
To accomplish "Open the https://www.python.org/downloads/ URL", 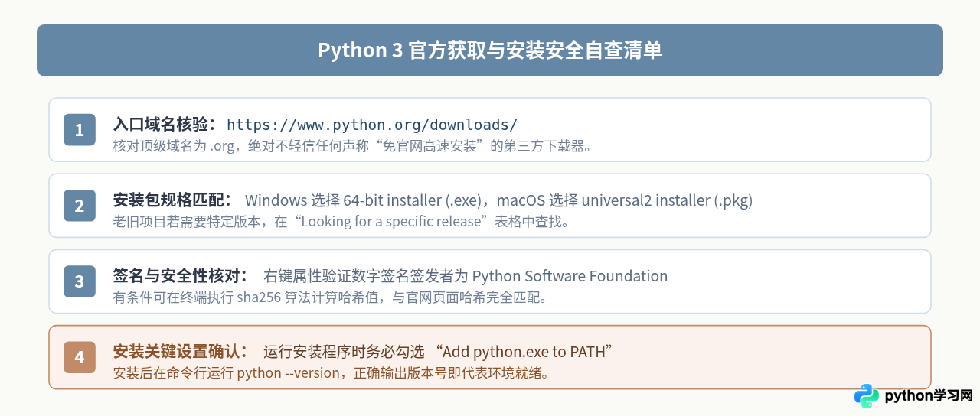I will click(x=372, y=125).
